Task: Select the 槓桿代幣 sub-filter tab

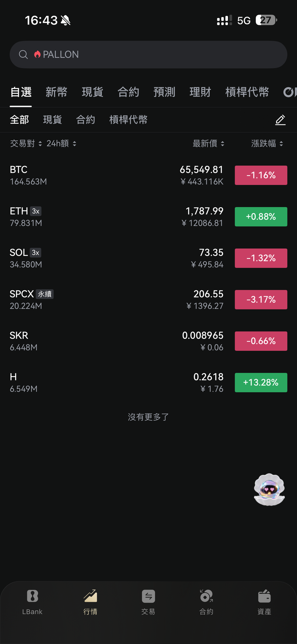Action: (128, 120)
